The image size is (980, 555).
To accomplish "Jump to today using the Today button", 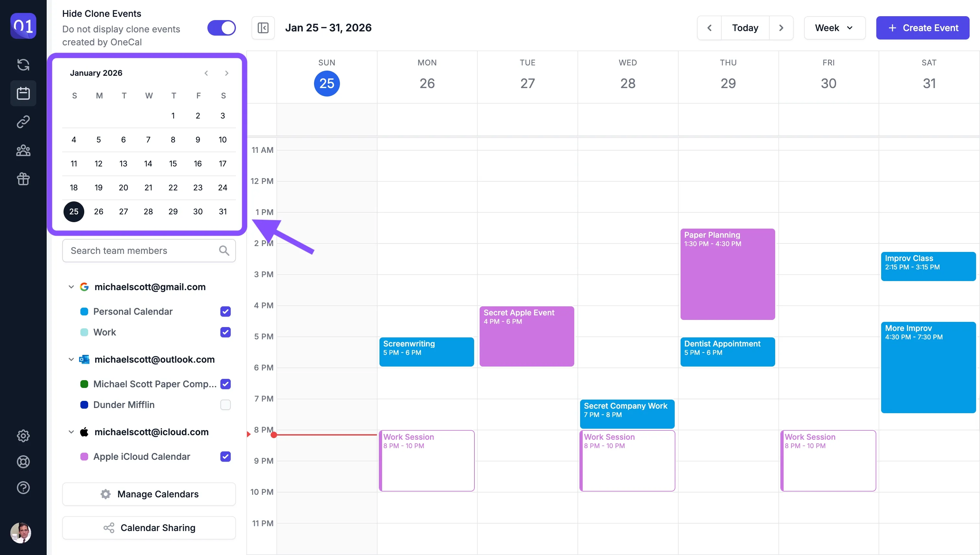I will (x=744, y=28).
